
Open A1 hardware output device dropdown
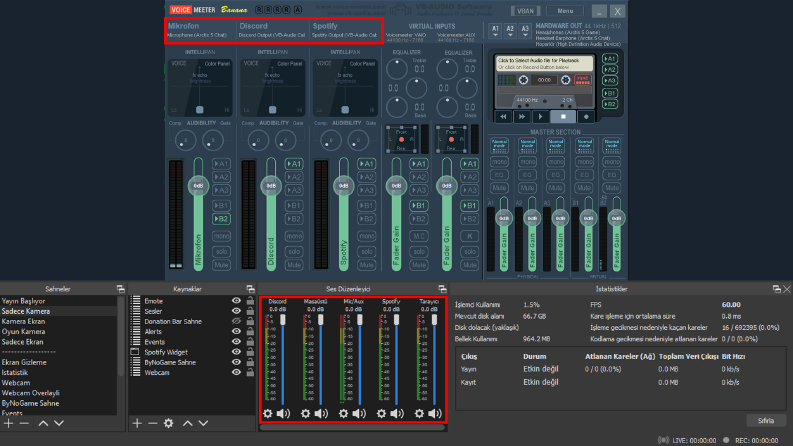495,31
